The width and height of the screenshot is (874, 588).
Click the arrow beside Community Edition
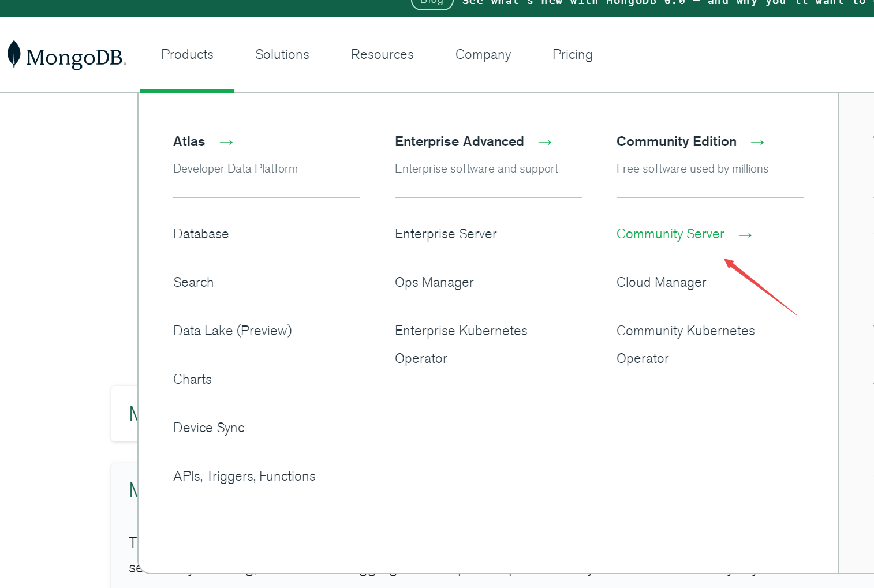click(757, 142)
